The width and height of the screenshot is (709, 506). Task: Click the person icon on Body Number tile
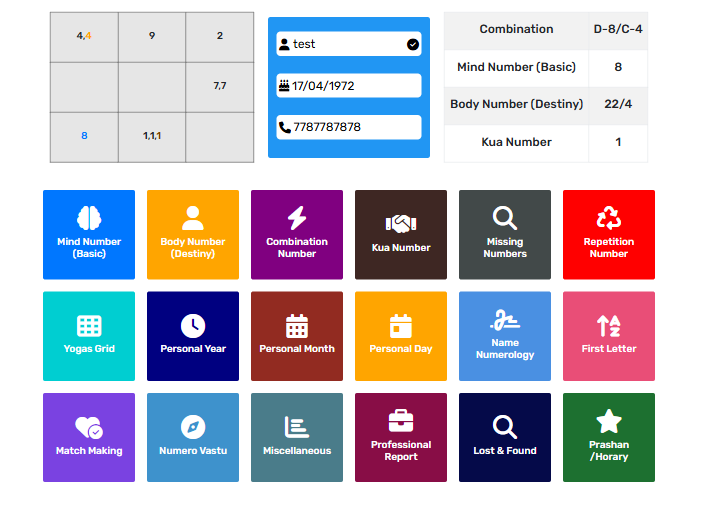[x=193, y=219]
